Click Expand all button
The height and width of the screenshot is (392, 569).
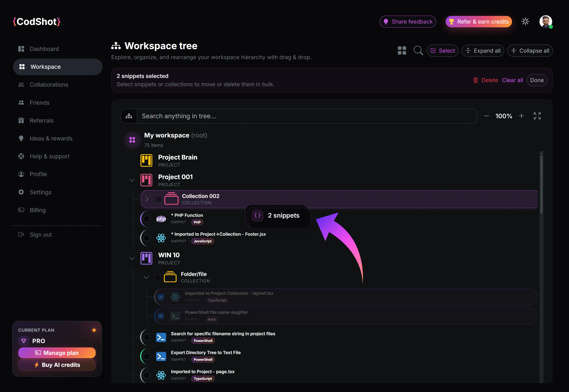pyautogui.click(x=483, y=51)
